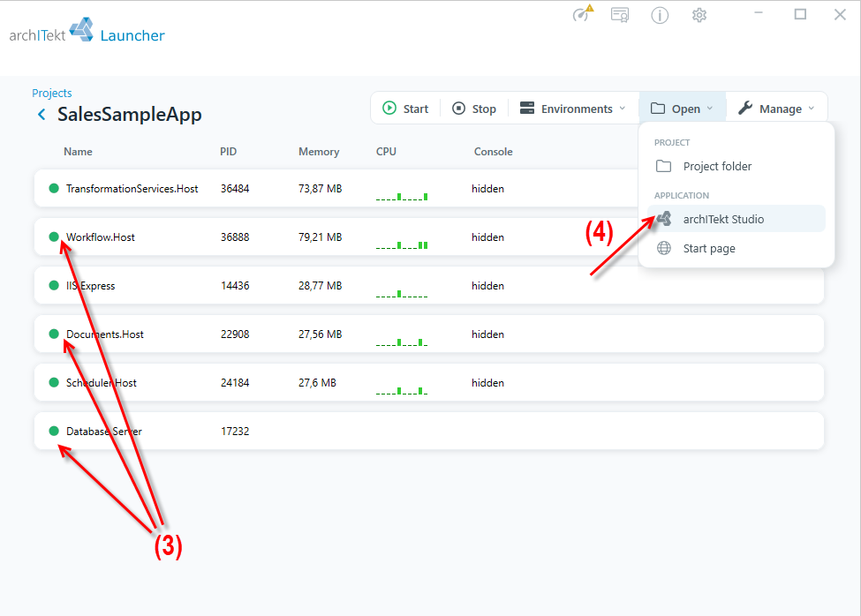Expand the Manage dropdown

776,109
